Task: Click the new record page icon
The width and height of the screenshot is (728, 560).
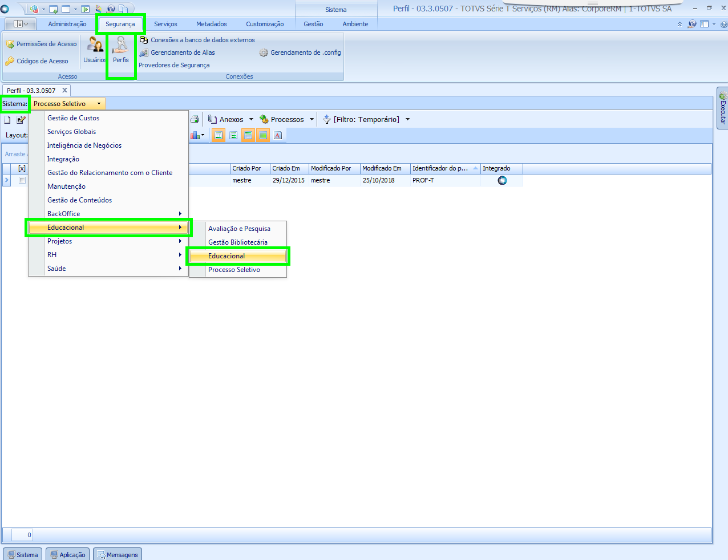Action: tap(7, 120)
